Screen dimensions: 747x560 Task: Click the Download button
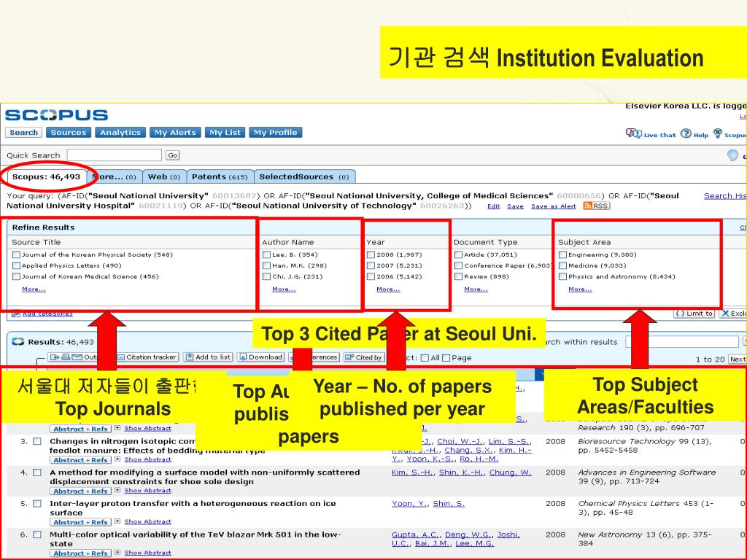coord(261,357)
